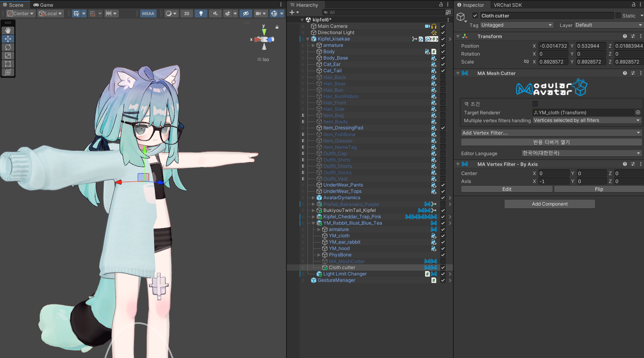Toggle scene lighting bulb icon
This screenshot has width=644, height=358.
click(201, 13)
